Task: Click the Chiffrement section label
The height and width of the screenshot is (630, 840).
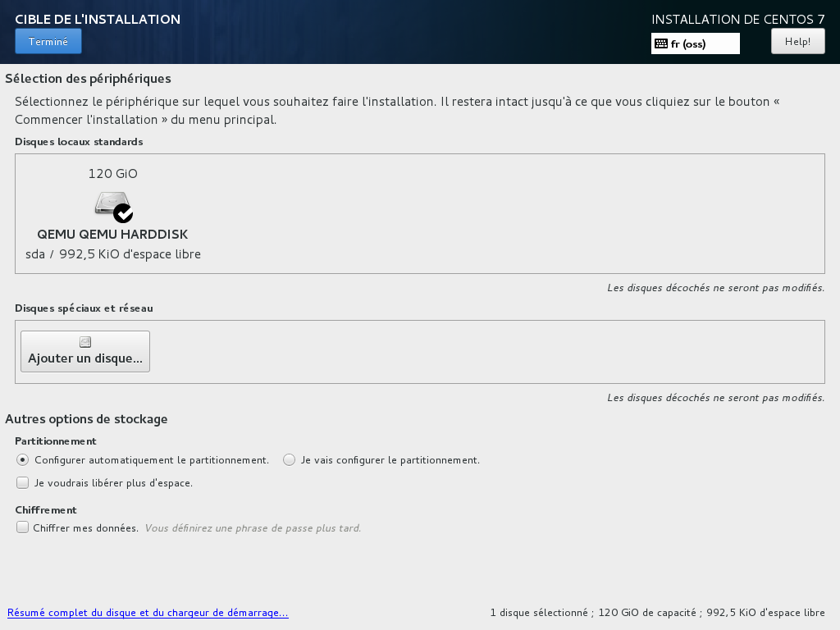Action: [46, 510]
